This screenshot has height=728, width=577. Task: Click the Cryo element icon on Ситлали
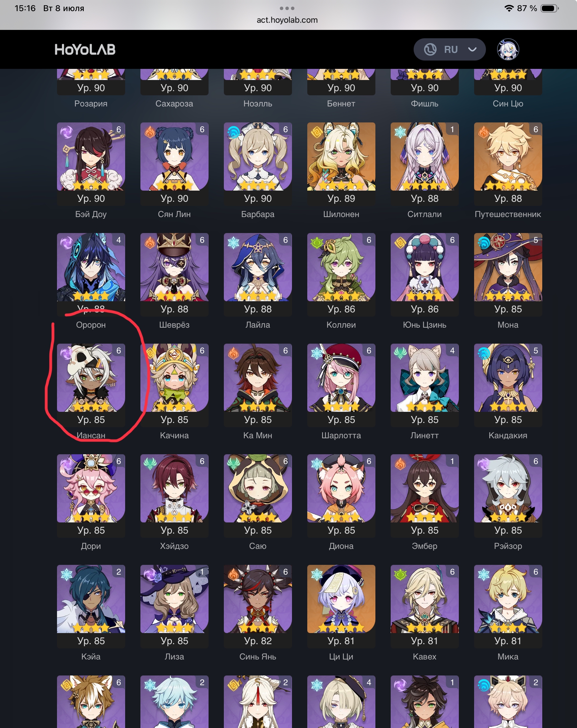coord(400,132)
